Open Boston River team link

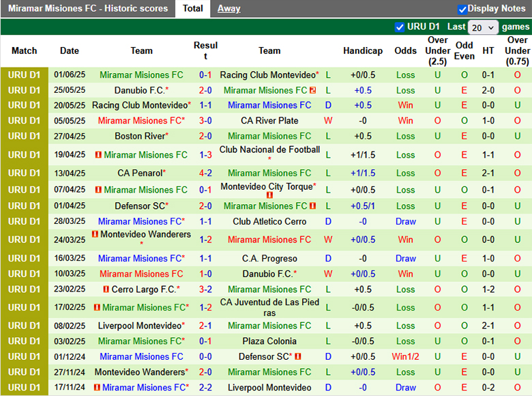coord(140,136)
